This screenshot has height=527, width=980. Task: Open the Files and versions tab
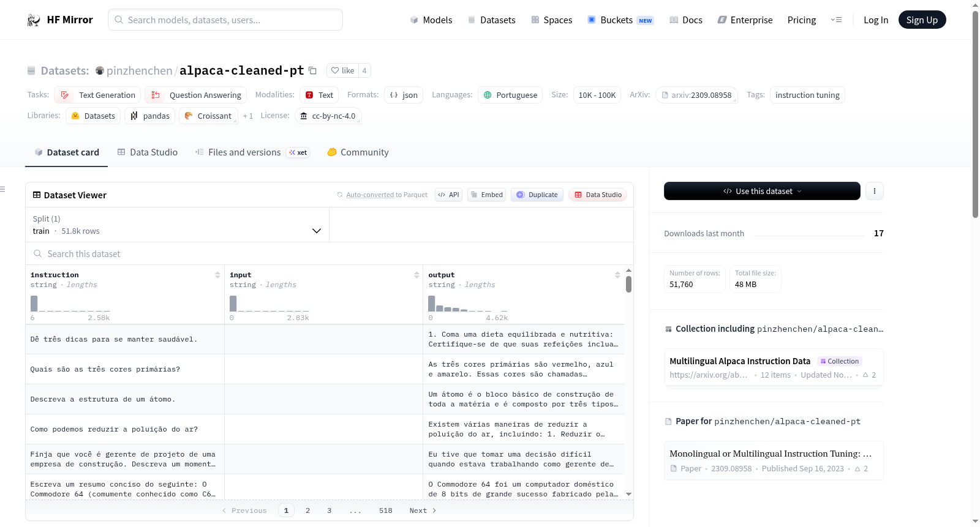tap(252, 152)
